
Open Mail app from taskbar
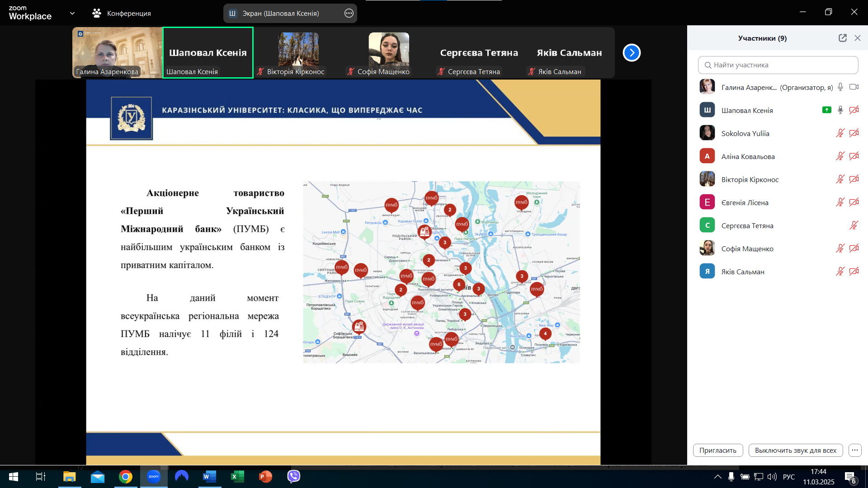[x=98, y=477]
